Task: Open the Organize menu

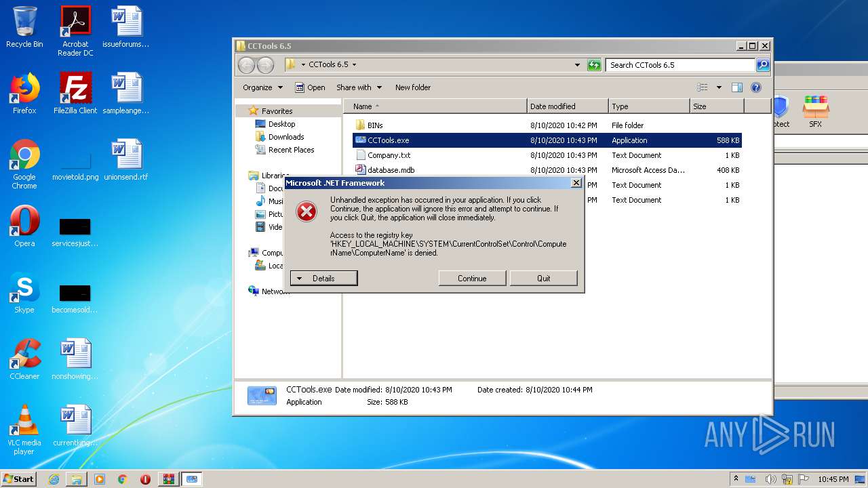Action: (262, 87)
